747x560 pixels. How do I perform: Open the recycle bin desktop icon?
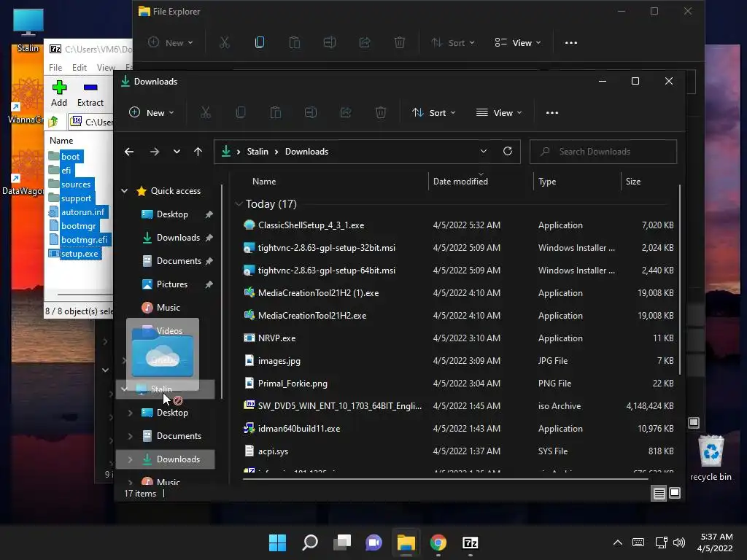pyautogui.click(x=711, y=458)
